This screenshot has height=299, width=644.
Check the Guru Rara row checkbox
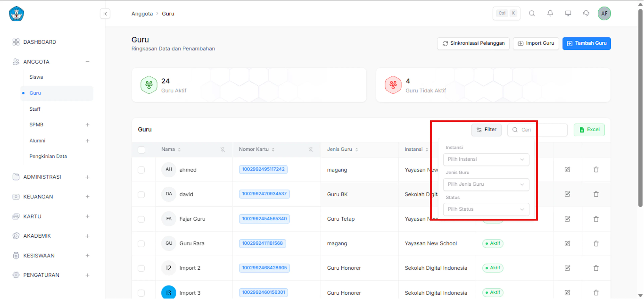pos(141,244)
